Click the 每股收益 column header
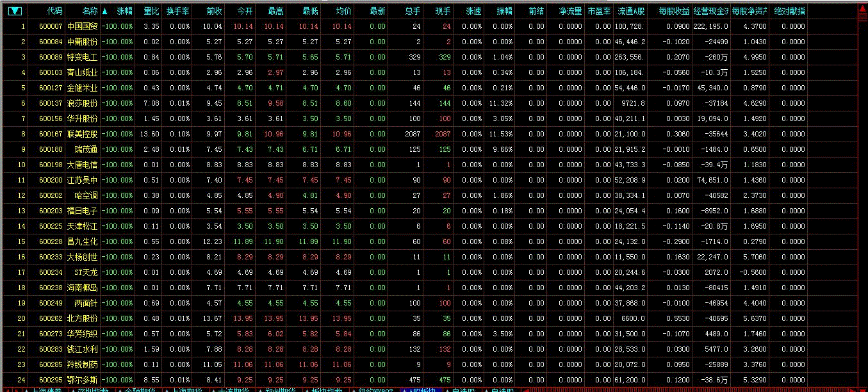868x392 pixels. click(x=674, y=11)
